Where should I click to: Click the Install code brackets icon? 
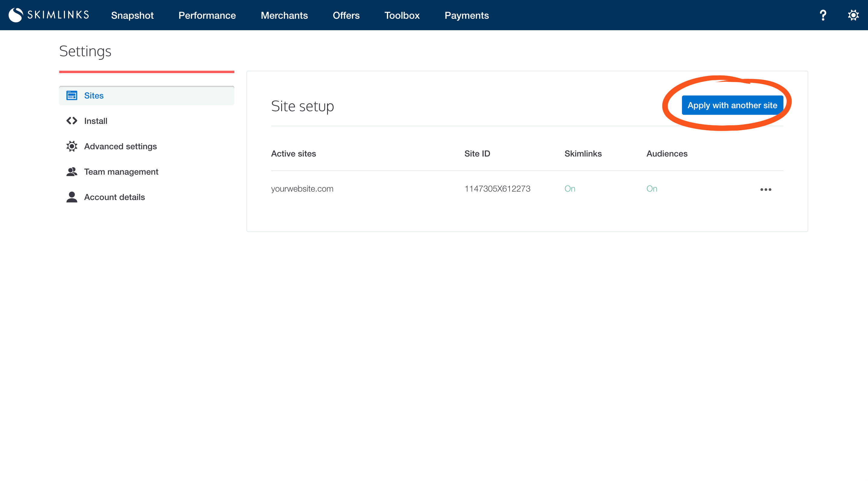click(x=72, y=121)
